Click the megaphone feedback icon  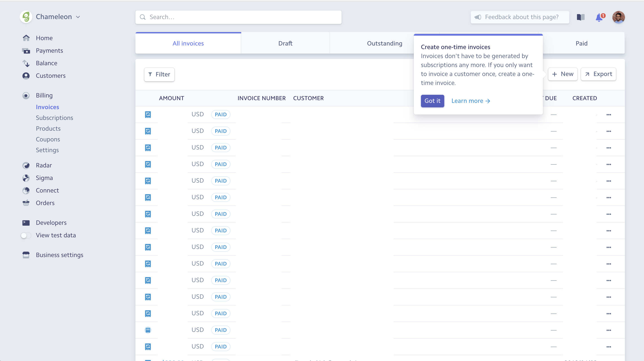(x=478, y=17)
